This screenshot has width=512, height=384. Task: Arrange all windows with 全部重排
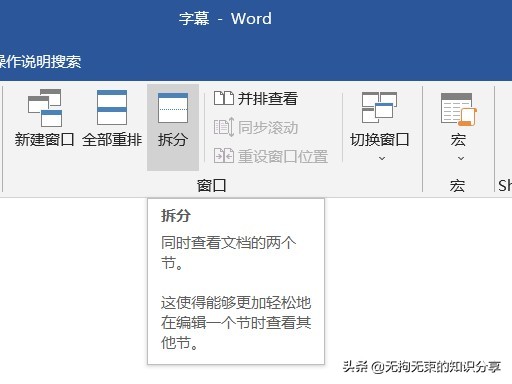112,118
